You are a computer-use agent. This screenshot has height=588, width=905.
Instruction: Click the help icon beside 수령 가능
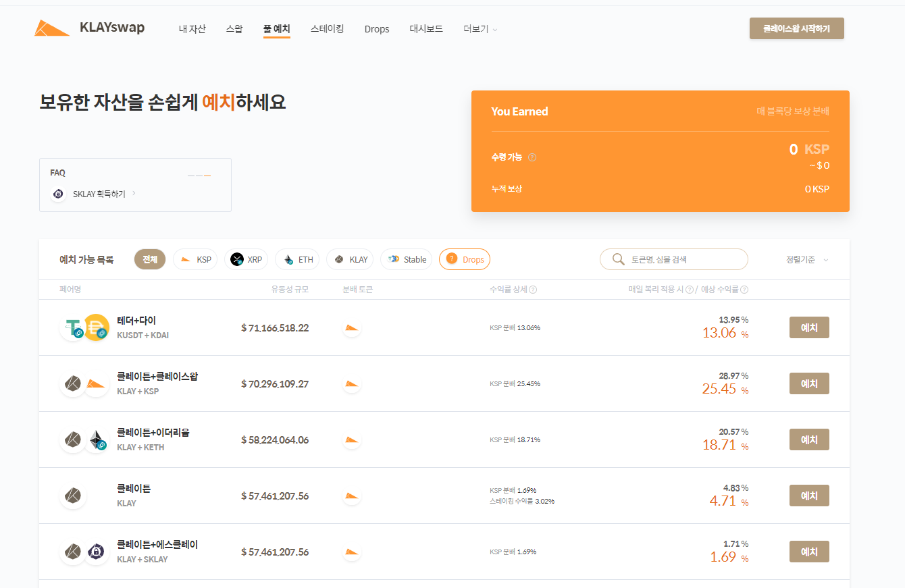(532, 157)
